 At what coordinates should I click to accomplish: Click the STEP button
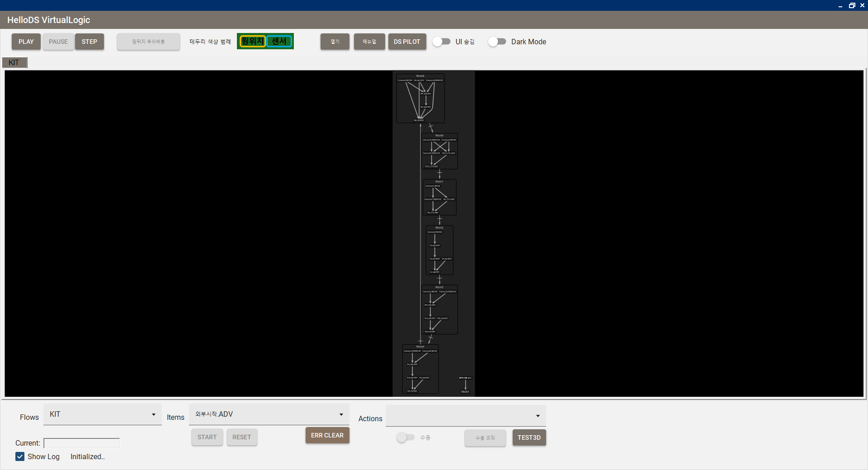(90, 42)
